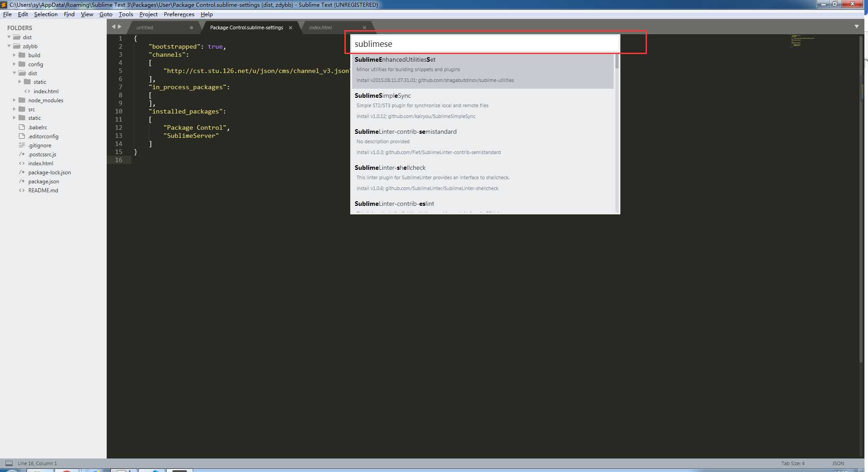This screenshot has height=472, width=868.
Task: Close the Package Control.sublime-settings tab
Action: pos(290,27)
